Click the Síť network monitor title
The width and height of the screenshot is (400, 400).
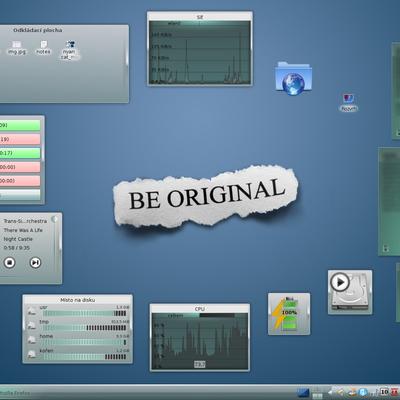tap(200, 17)
